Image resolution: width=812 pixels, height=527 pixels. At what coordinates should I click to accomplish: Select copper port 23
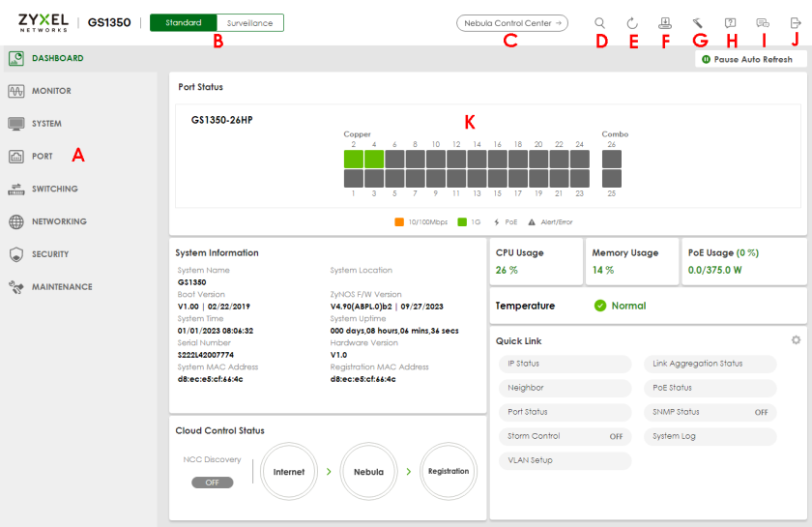point(579,179)
